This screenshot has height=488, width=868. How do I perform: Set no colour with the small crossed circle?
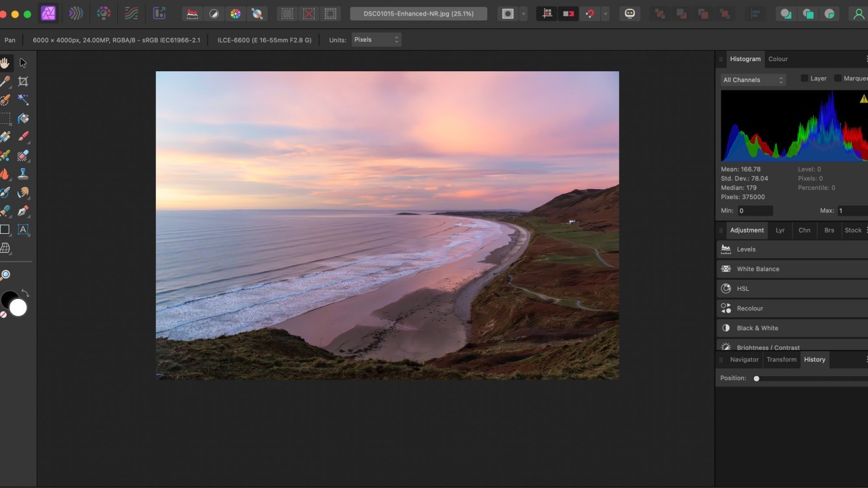pyautogui.click(x=3, y=314)
